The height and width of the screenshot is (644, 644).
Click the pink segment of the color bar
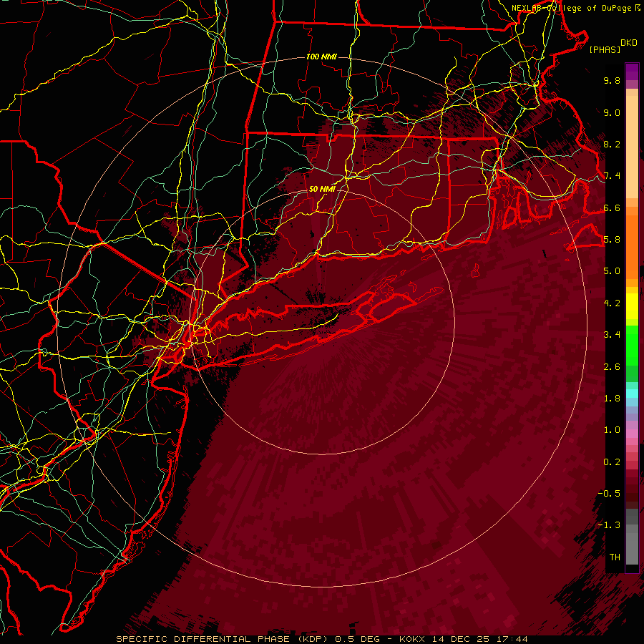point(632,434)
